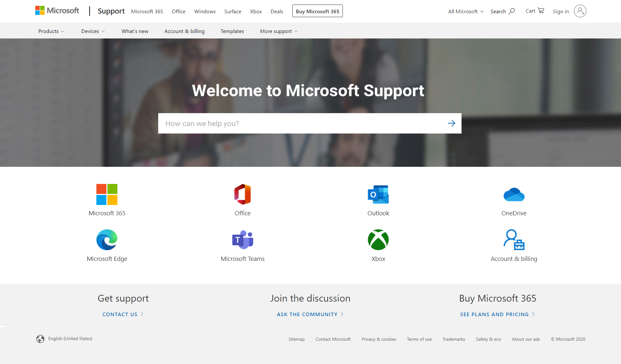Open the Xbox sphere icon
The width and height of the screenshot is (621, 364).
point(378,240)
